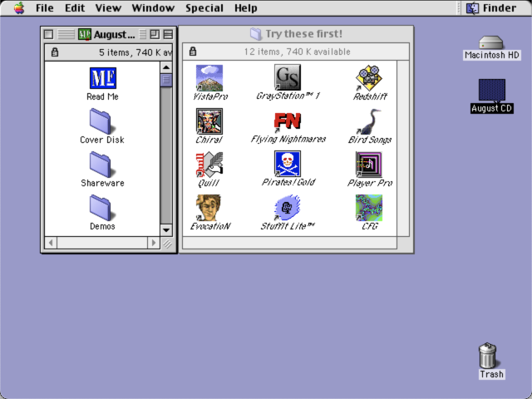The image size is (532, 399).
Task: Select the Macintosh HD drive icon
Action: pyautogui.click(x=491, y=42)
